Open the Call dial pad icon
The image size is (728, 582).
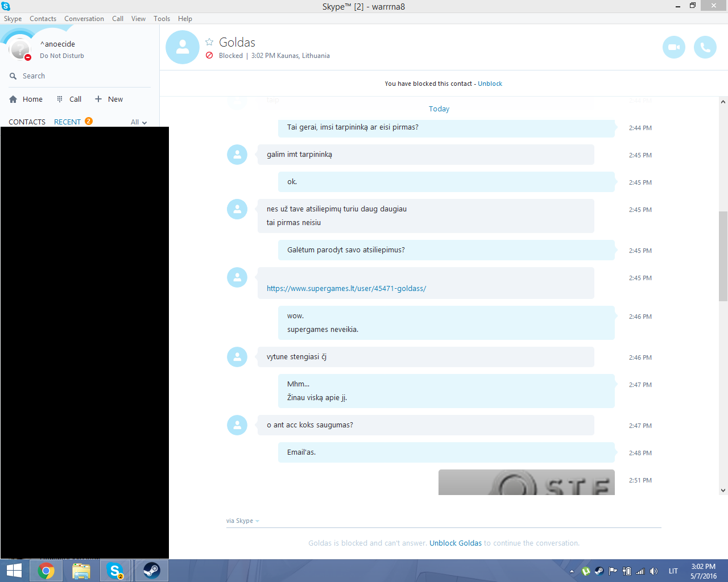pos(60,99)
